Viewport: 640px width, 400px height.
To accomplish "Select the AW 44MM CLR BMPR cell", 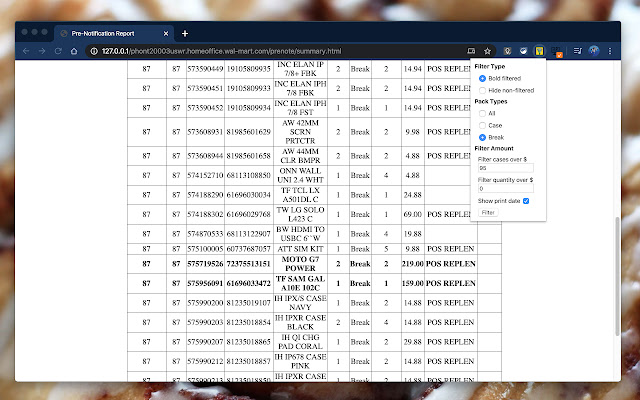I will coord(300,156).
